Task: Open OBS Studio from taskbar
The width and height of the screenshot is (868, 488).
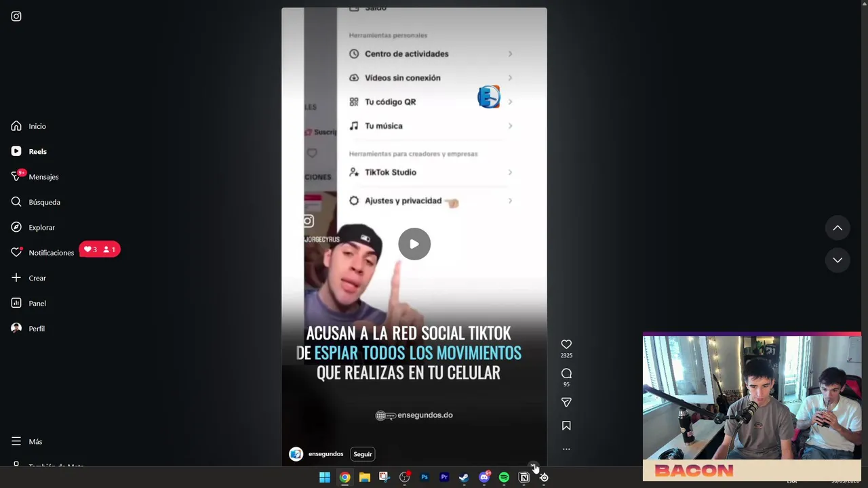Action: click(405, 477)
